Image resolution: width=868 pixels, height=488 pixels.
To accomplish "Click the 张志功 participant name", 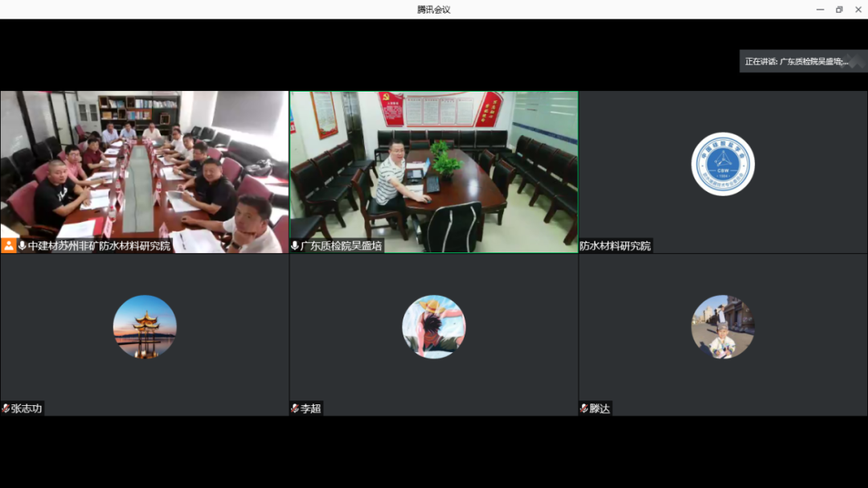I will (x=27, y=408).
